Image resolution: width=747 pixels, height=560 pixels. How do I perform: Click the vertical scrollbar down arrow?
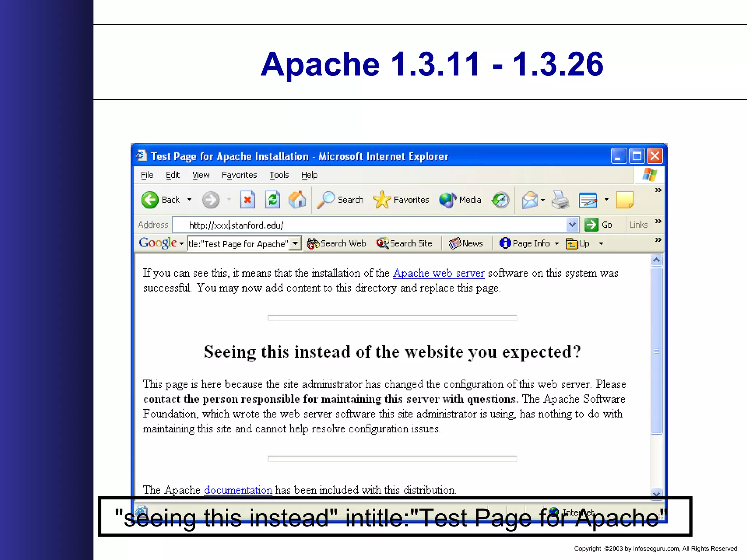pos(656,494)
